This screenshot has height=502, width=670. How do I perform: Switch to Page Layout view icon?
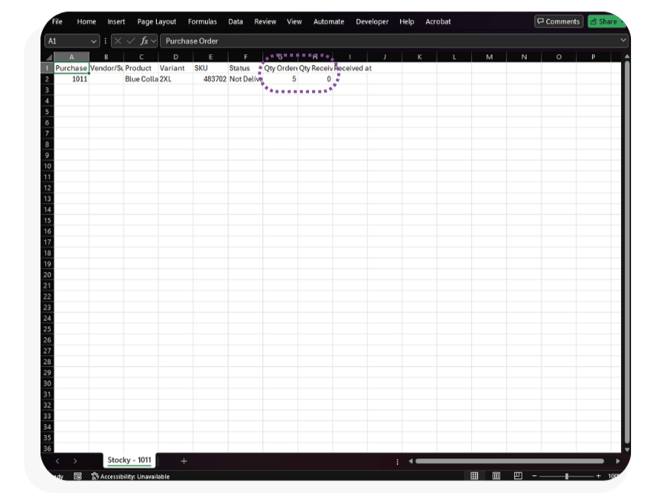496,476
